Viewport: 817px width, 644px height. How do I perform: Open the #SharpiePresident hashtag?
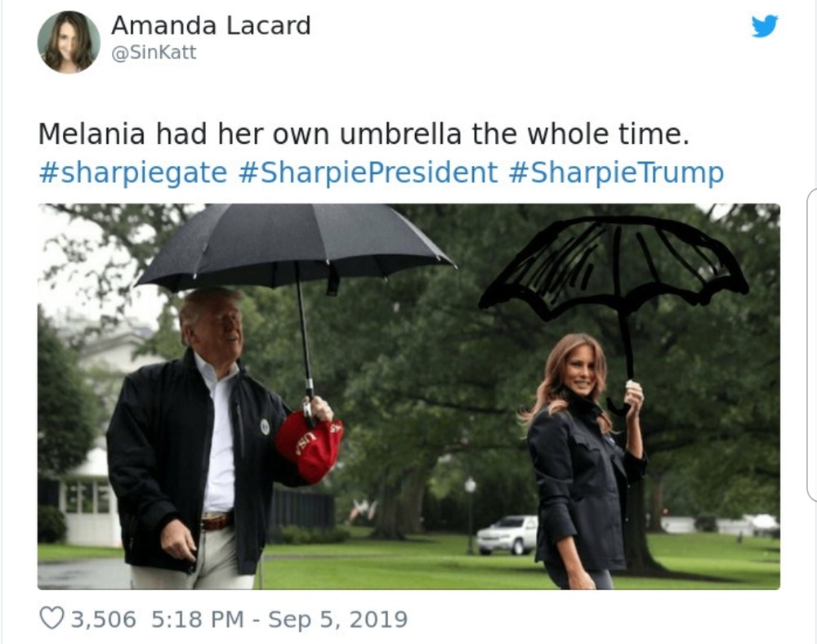pyautogui.click(x=368, y=172)
